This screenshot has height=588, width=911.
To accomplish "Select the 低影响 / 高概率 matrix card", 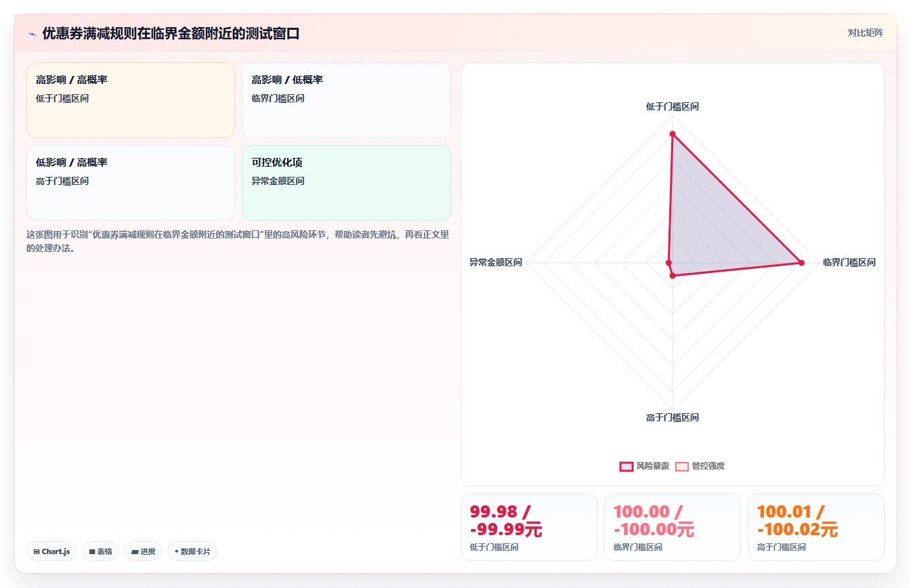I will (x=131, y=183).
